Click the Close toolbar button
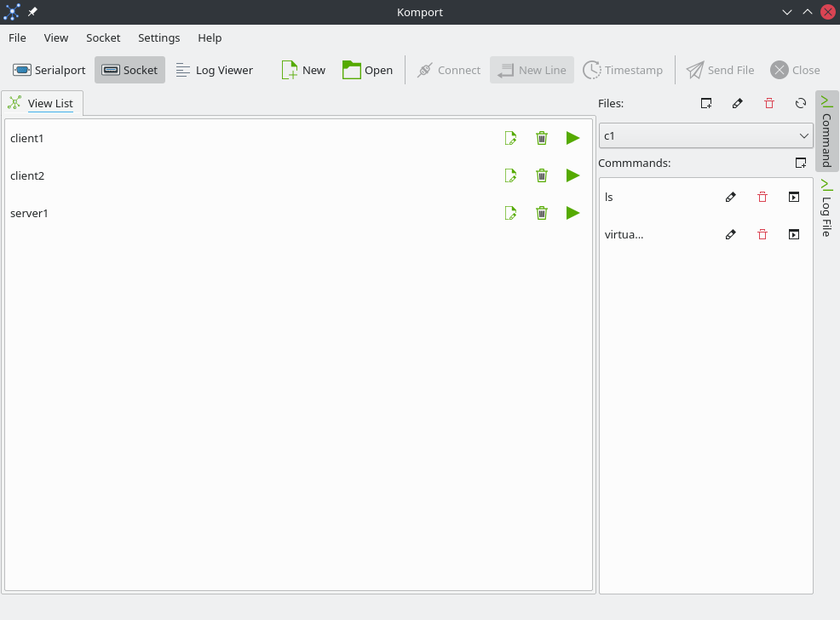This screenshot has height=620, width=840. 795,70
